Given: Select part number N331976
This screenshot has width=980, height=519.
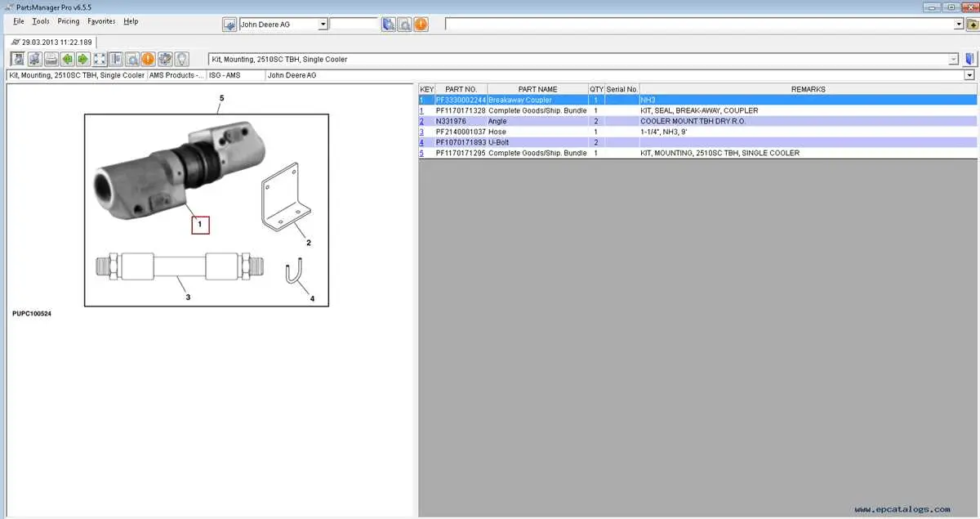Looking at the screenshot, I should [x=451, y=121].
